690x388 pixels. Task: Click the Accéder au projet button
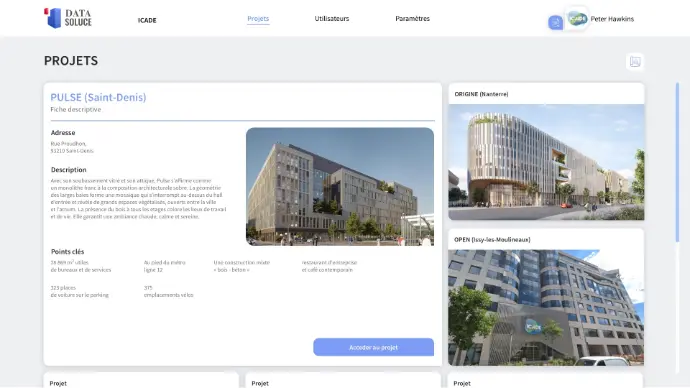[373, 347]
